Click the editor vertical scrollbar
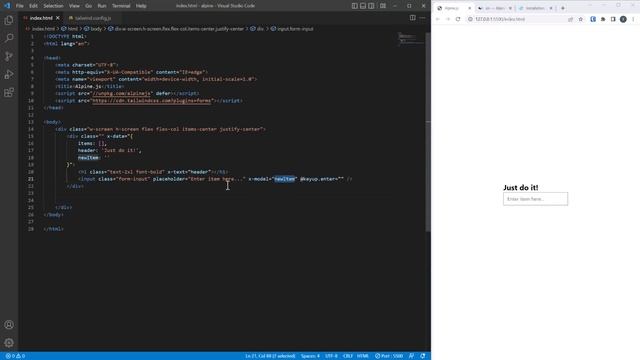Screen dimensions: 640x360 pos(428,133)
